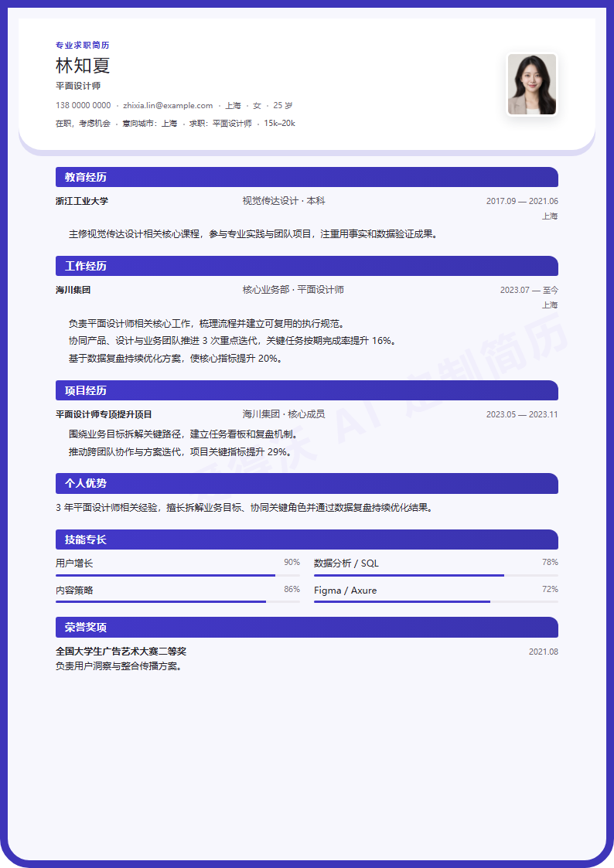Click the company name 海川集团 under 工作经历
The width and height of the screenshot is (614, 868).
[73, 290]
